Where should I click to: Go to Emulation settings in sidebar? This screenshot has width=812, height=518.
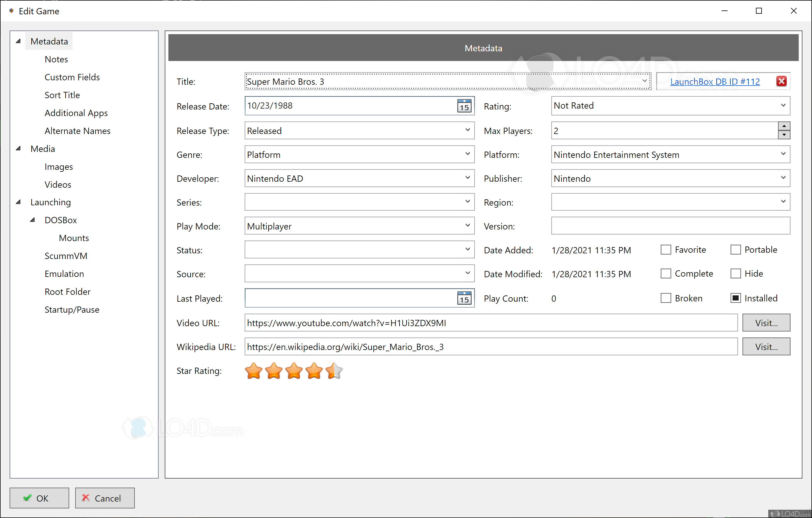(x=64, y=274)
